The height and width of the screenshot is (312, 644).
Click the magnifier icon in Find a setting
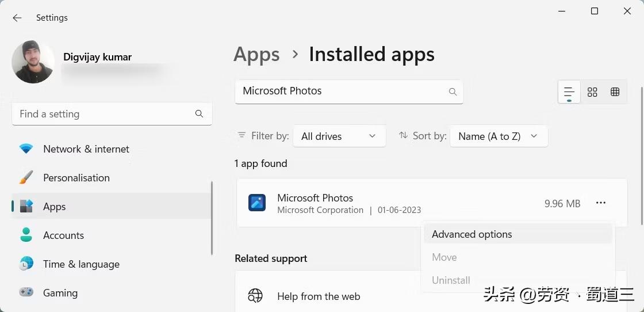(x=199, y=114)
